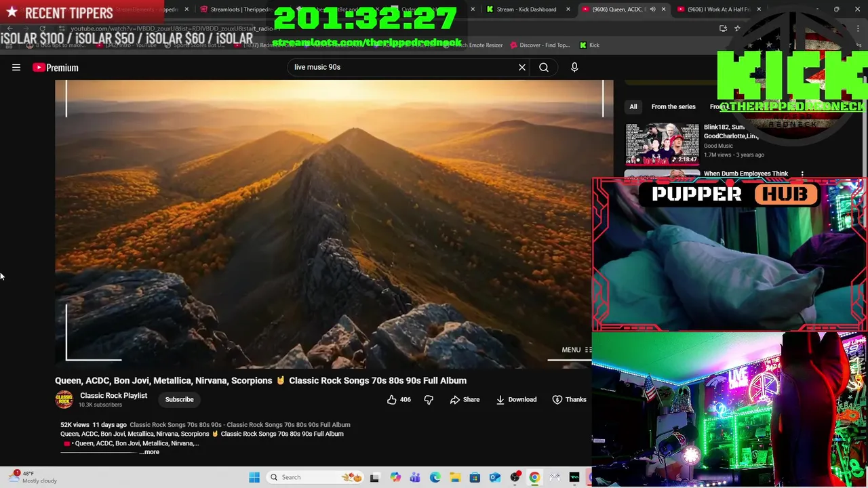
Task: Open Microsoft Edge from the taskbar
Action: [435, 477]
